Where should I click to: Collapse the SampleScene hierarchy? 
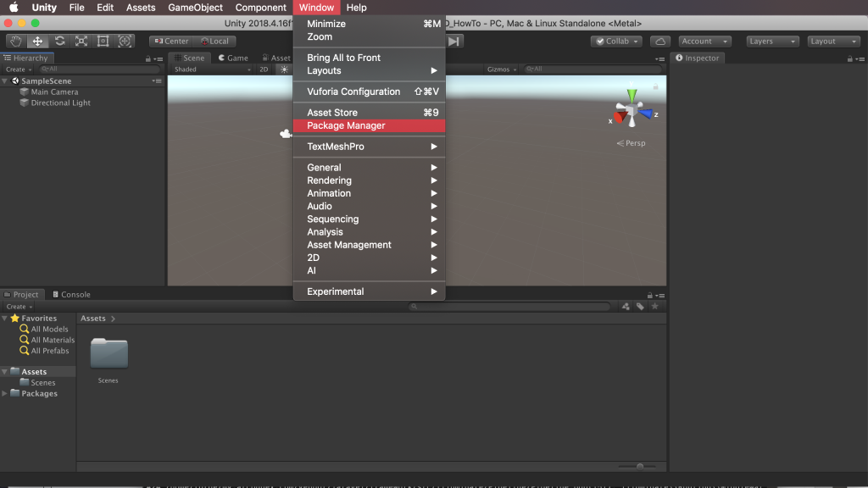[x=5, y=80]
